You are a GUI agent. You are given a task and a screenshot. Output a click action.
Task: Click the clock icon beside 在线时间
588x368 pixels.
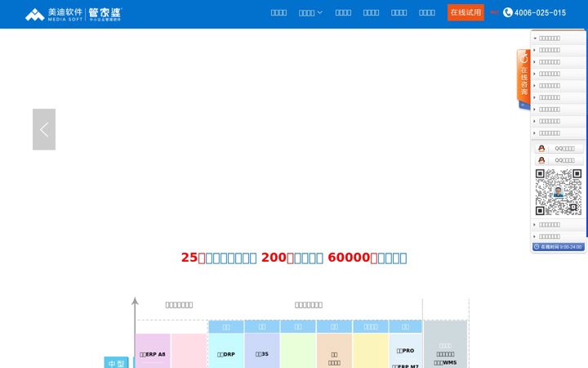(x=537, y=247)
